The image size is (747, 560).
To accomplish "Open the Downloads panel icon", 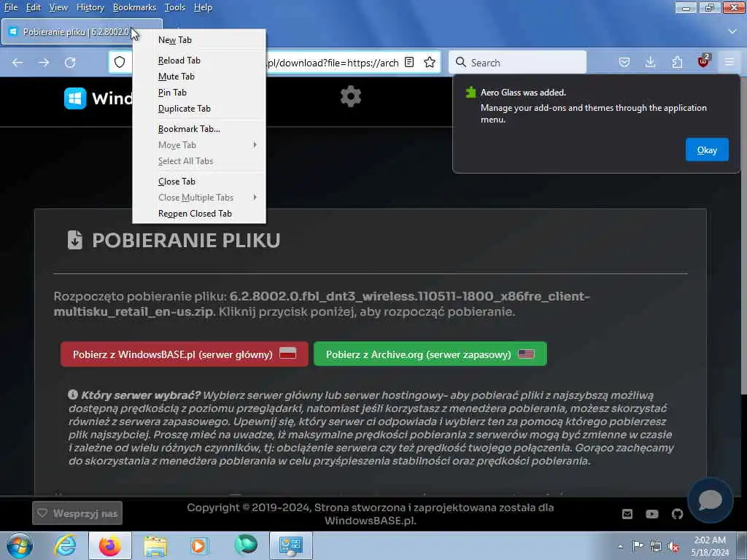I will [650, 63].
